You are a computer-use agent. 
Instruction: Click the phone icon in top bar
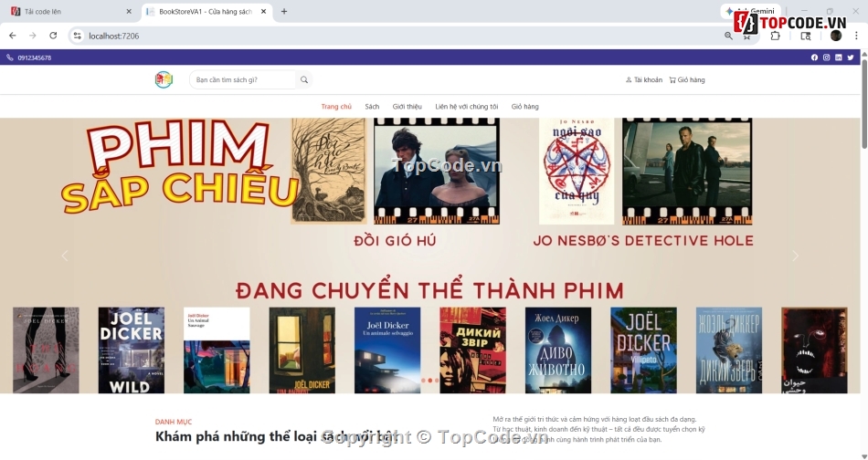click(9, 57)
